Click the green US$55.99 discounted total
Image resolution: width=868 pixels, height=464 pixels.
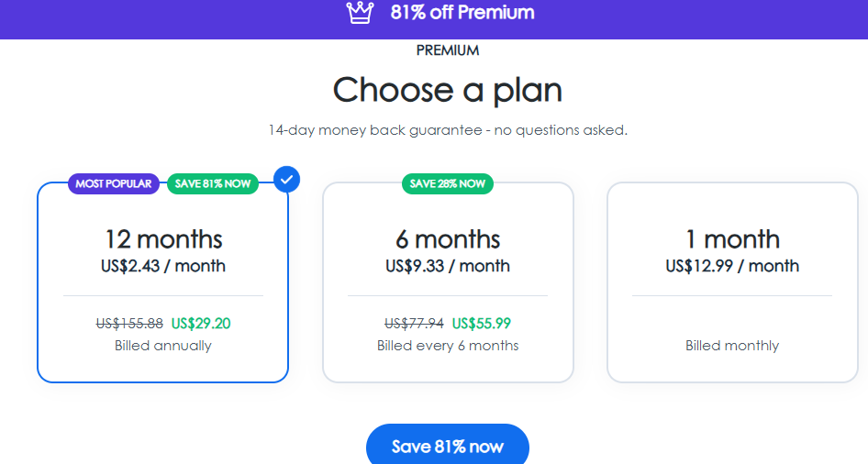click(482, 323)
